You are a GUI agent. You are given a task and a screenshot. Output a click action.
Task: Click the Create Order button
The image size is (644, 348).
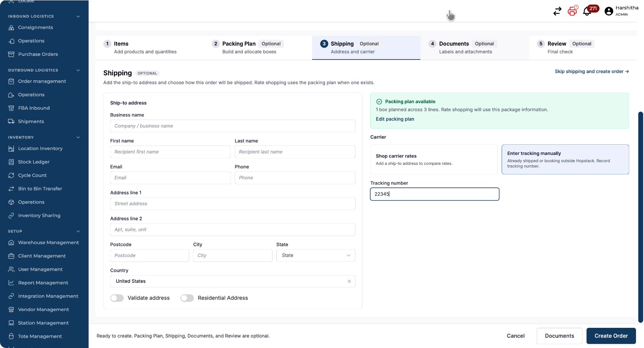coord(611,336)
